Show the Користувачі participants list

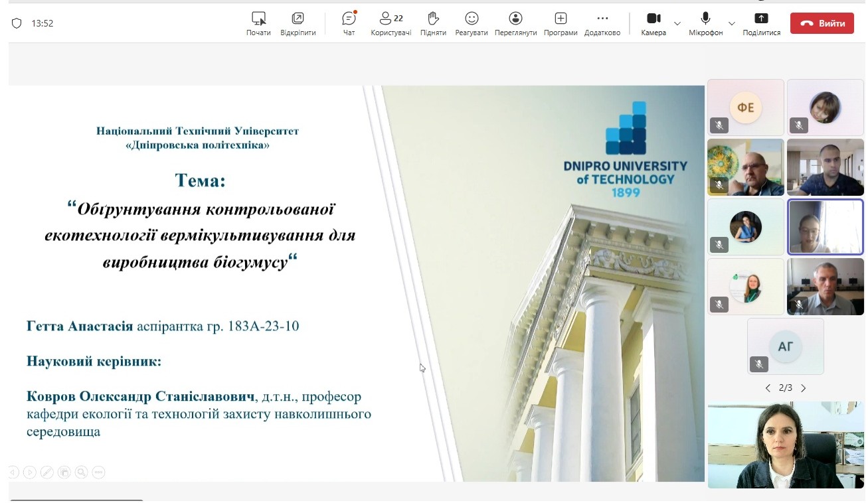click(x=391, y=23)
